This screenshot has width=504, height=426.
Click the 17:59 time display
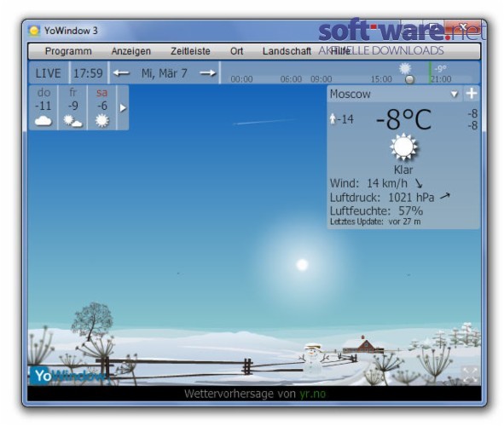point(88,73)
